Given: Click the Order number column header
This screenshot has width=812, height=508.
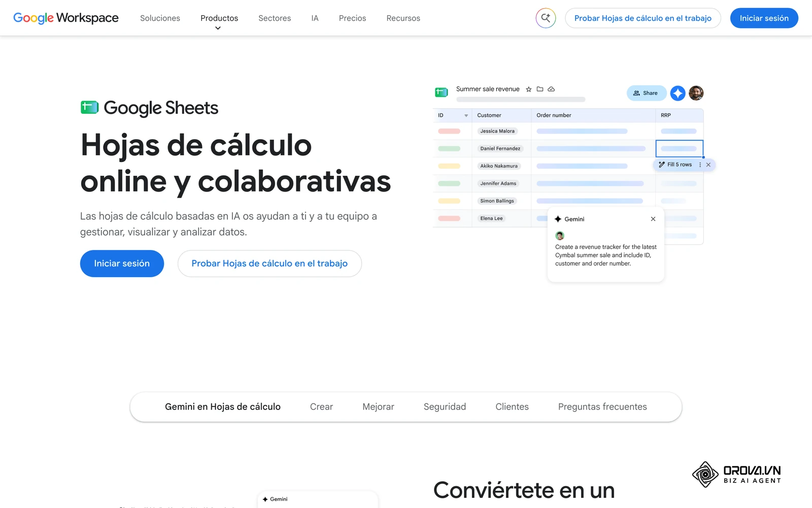Looking at the screenshot, I should (593, 115).
